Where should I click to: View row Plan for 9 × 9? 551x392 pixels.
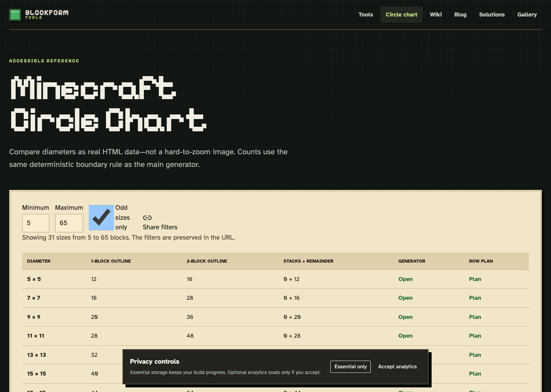(x=475, y=317)
